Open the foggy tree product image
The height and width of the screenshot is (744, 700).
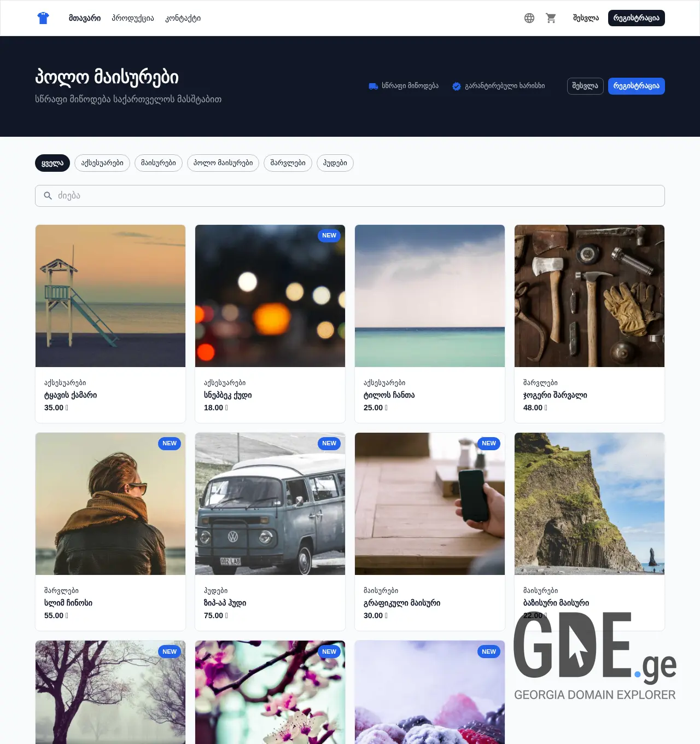[110, 692]
